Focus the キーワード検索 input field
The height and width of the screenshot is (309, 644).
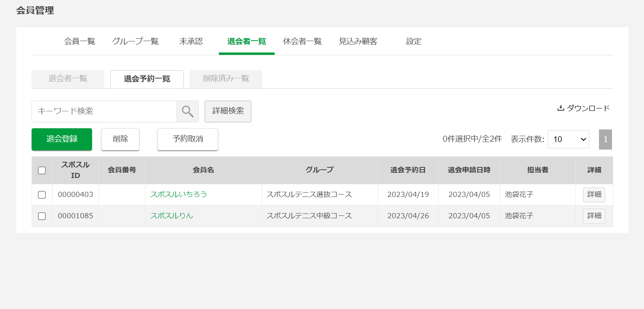pos(104,111)
